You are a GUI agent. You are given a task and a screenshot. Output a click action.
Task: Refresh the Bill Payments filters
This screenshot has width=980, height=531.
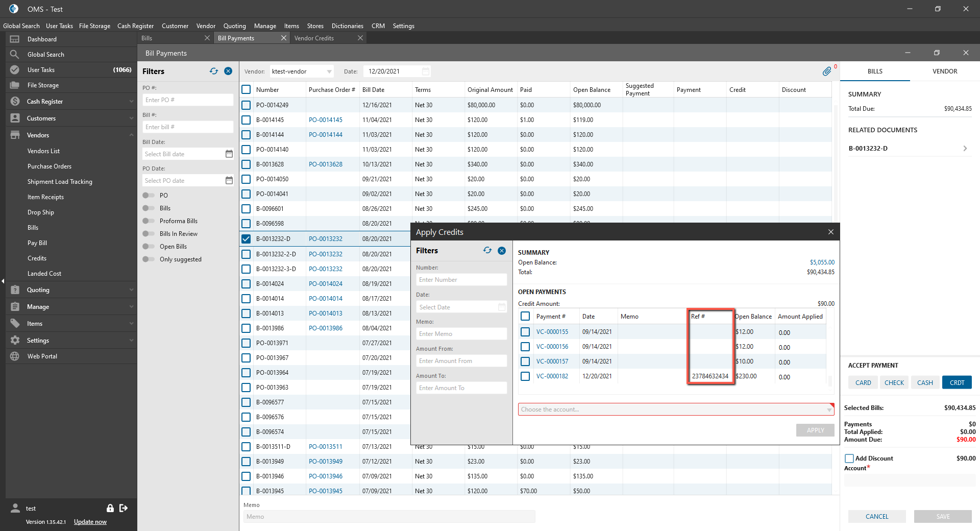(x=214, y=71)
